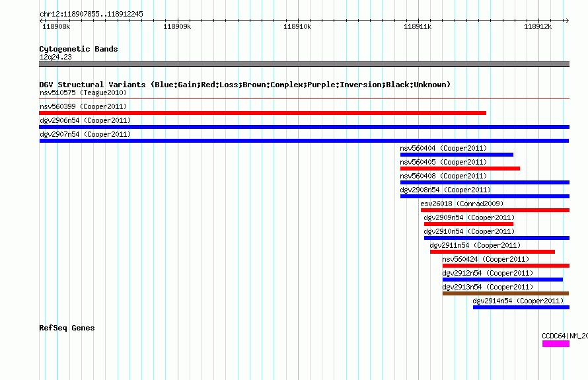This screenshot has height=380, width=588.
Task: Click the left arrow on the ruler
Action: coord(41,21)
